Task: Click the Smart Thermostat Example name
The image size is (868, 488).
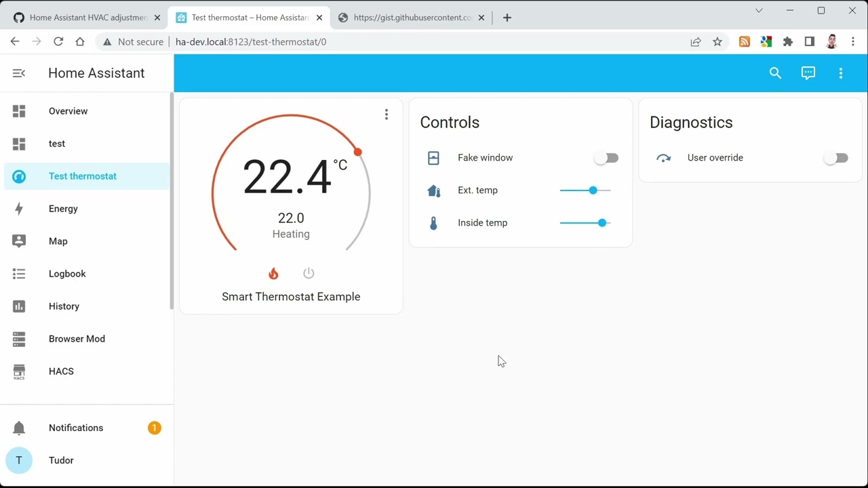Action: [x=291, y=297]
